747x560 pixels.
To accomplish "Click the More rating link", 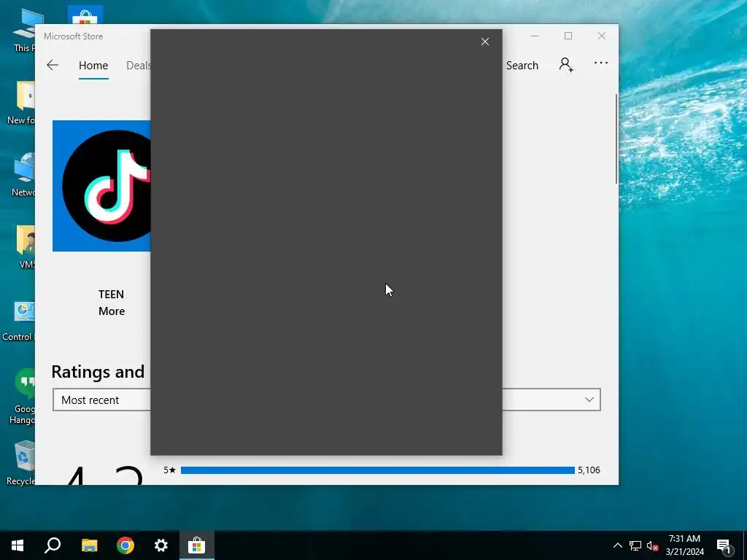I will 112,311.
